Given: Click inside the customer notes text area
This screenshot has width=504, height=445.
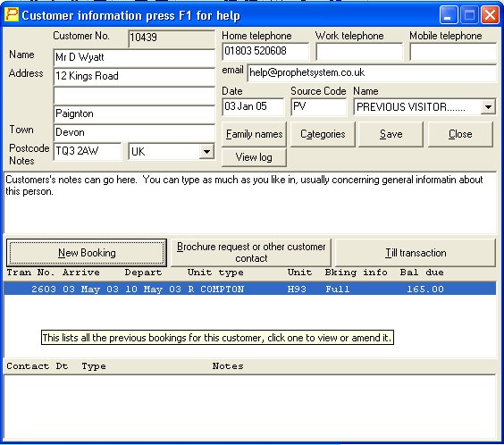Looking at the screenshot, I should pyautogui.click(x=249, y=203).
